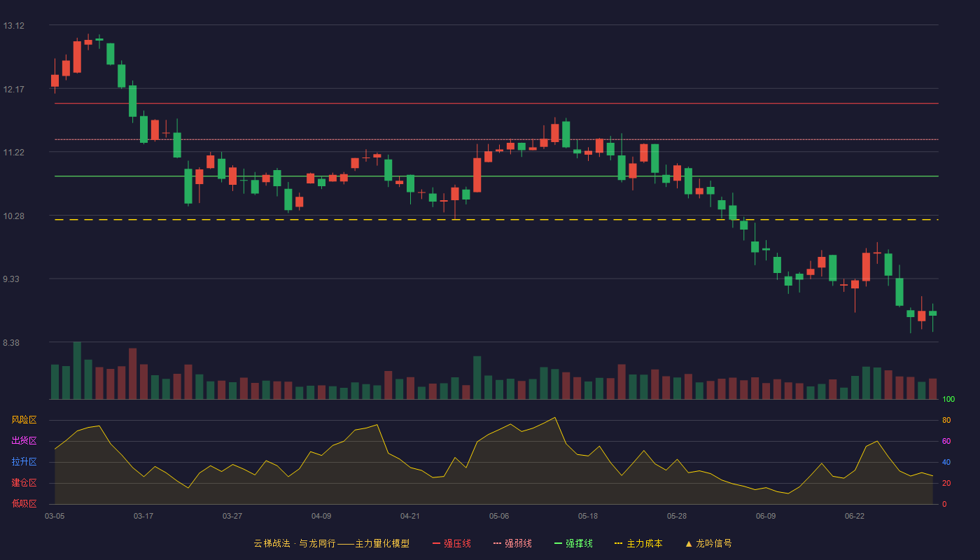Viewport: 980px width, 560px height.
Task: Click the green 100 indicator axis value
Action: (948, 400)
